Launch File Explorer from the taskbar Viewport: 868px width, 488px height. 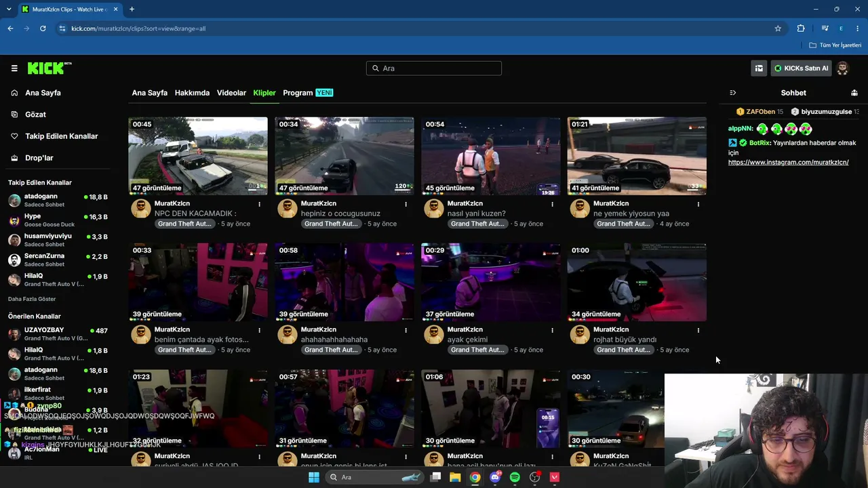click(x=455, y=477)
